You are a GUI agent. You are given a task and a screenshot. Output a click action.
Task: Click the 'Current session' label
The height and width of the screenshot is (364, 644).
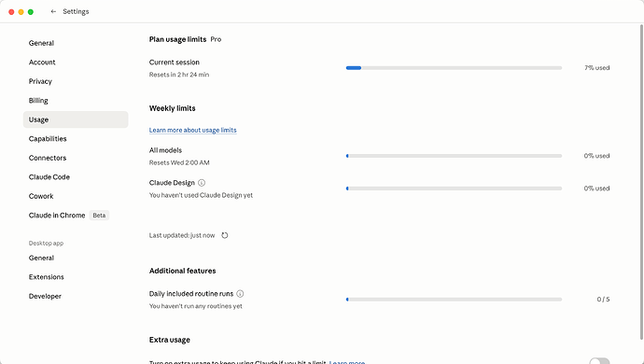click(175, 62)
